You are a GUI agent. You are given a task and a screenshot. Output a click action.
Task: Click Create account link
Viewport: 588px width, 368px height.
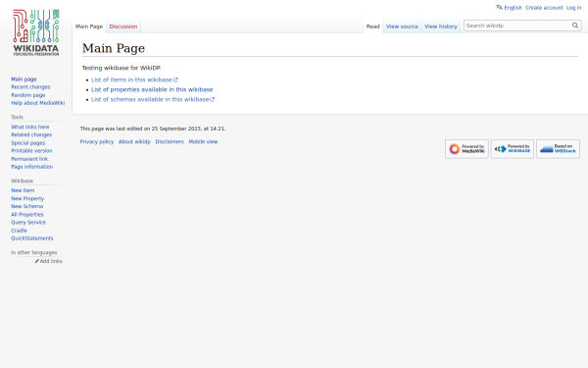click(x=544, y=8)
